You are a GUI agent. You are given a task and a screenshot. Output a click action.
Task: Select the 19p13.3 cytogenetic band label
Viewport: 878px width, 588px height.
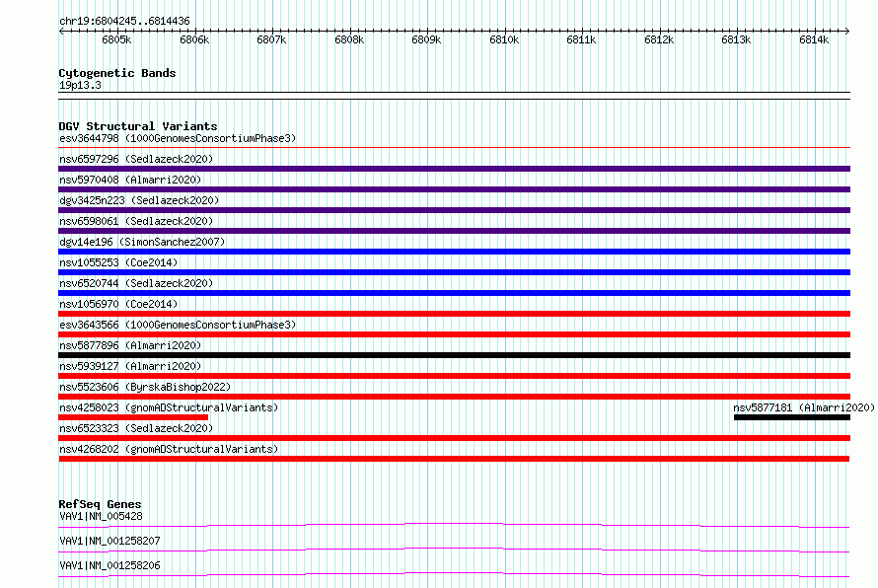[x=80, y=85]
